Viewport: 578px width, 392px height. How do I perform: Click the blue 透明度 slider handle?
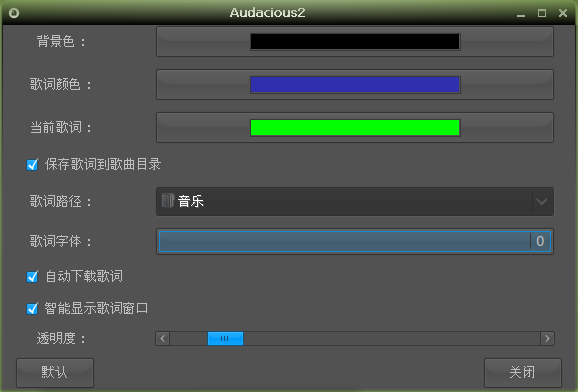pos(225,338)
